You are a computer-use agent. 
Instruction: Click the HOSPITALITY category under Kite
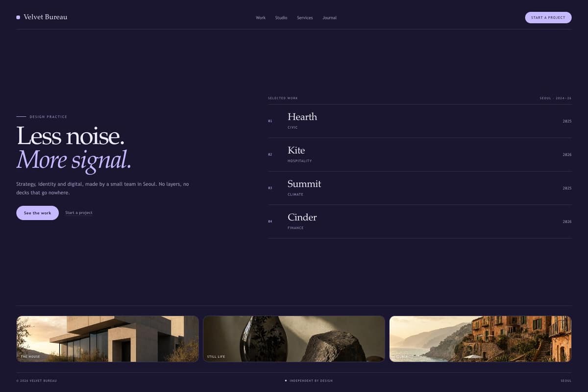point(299,161)
